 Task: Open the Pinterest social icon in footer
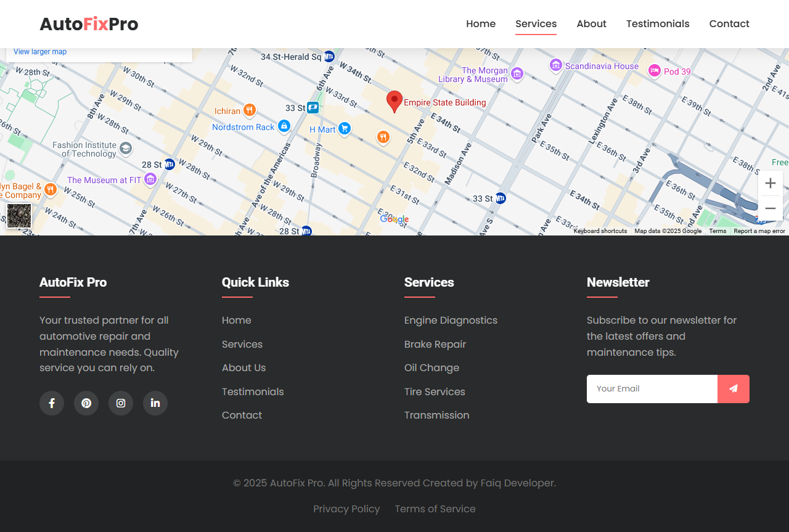(86, 403)
